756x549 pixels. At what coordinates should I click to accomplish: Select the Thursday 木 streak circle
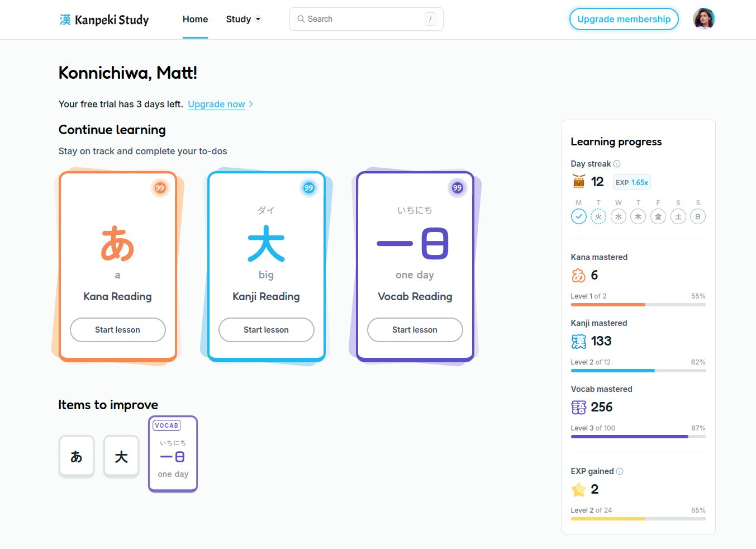pos(638,216)
